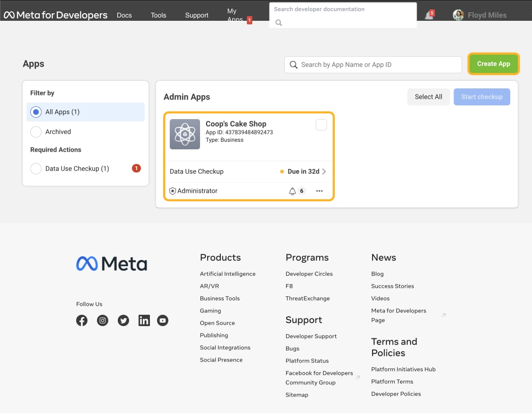532x414 pixels.
Task: Open the Developer Support link
Action: [311, 336]
